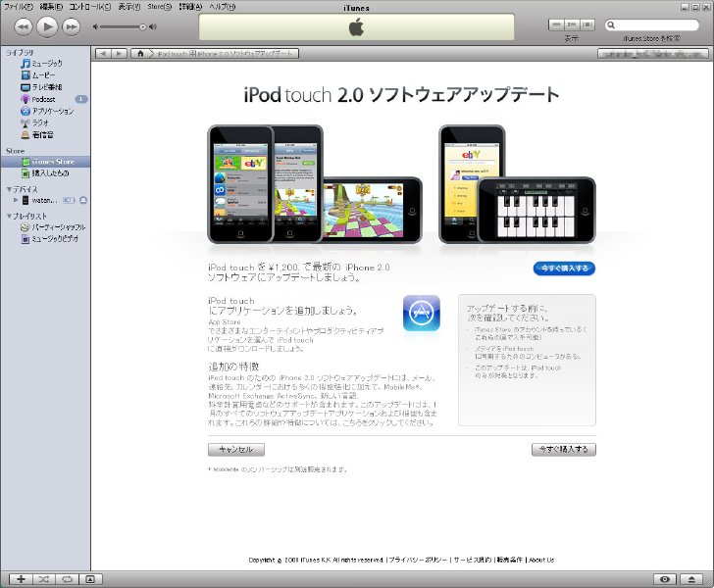Click the piano iPod touch product image

click(536, 210)
